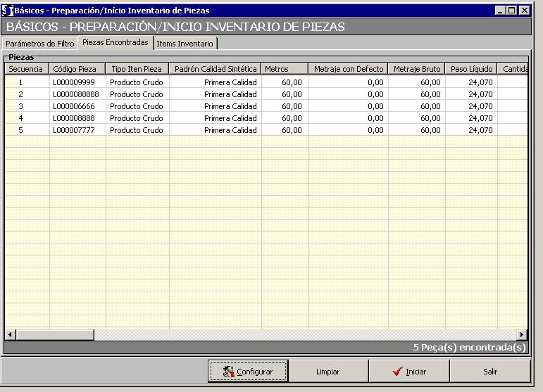Screen dimensions: 543x392
Task: Click the application icon in title bar
Action: (x=8, y=11)
